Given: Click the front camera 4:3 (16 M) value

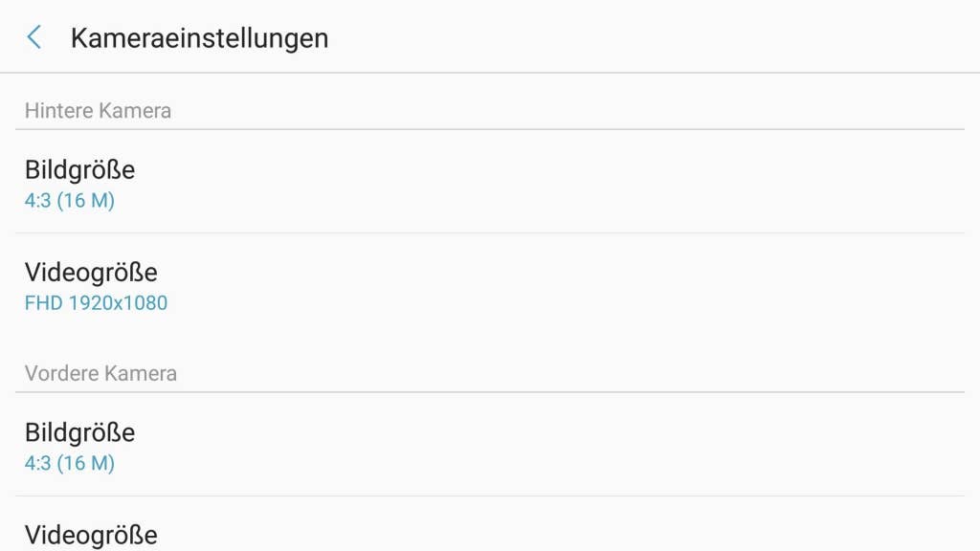Looking at the screenshot, I should point(69,464).
